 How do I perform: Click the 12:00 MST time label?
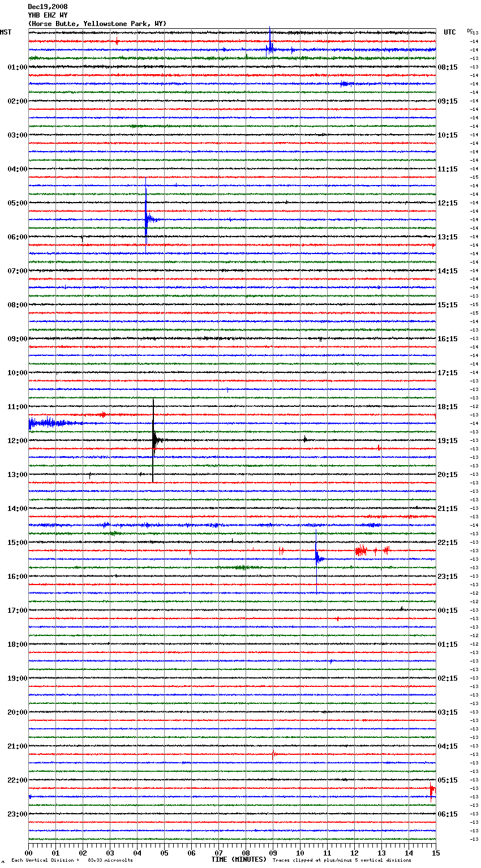pyautogui.click(x=18, y=441)
